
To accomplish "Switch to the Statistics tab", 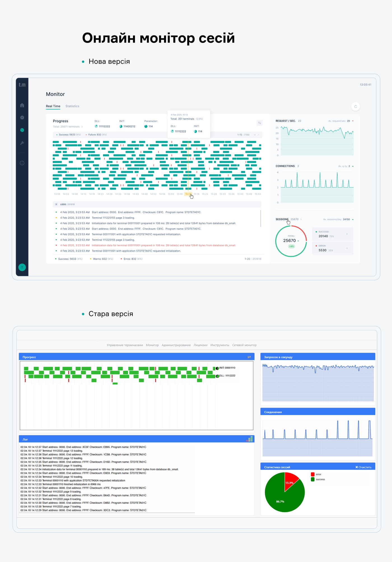I will tap(72, 106).
